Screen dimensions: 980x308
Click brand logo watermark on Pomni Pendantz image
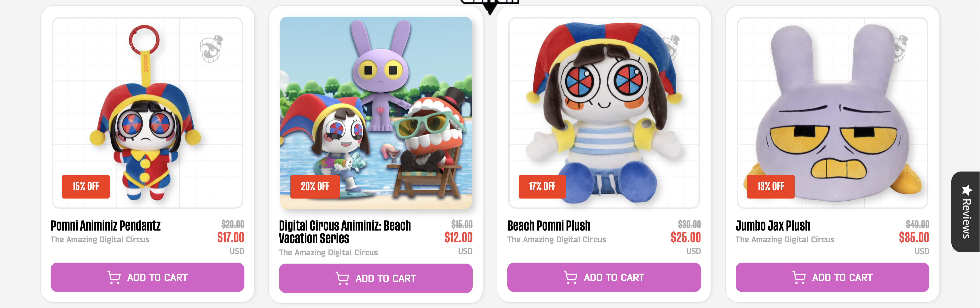click(211, 49)
